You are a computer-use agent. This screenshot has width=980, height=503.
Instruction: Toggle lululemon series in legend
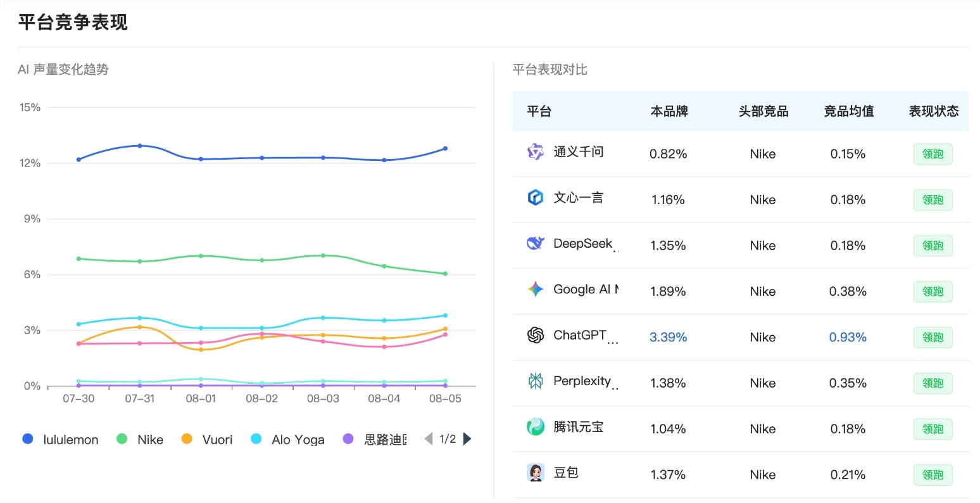point(61,440)
